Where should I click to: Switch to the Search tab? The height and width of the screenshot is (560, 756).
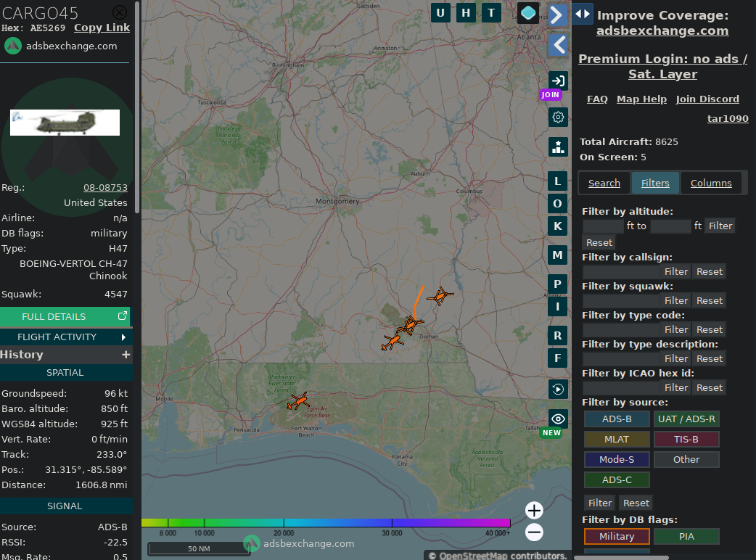click(x=604, y=183)
